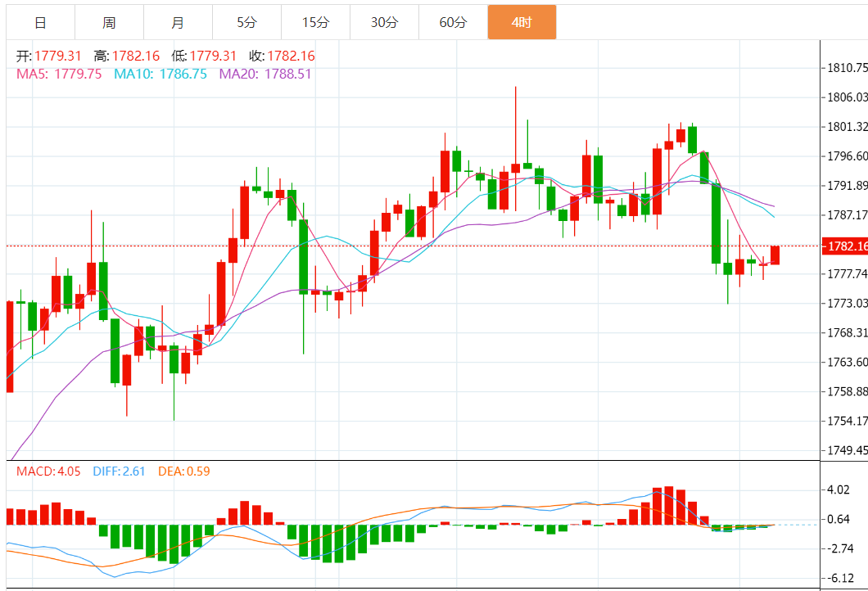Screen dimensions: 868x591
Task: Click the 开:1779.31 open price value
Action: (x=48, y=56)
